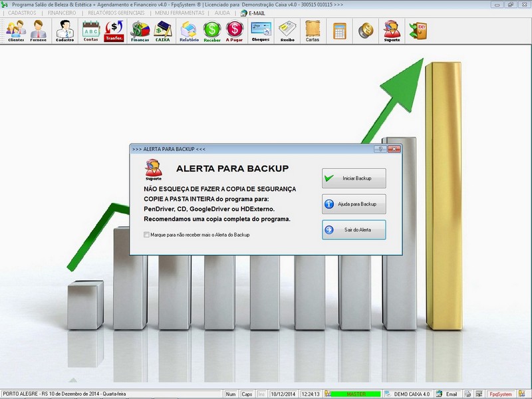
Task: Open the Contas calendar icon
Action: coord(91,31)
